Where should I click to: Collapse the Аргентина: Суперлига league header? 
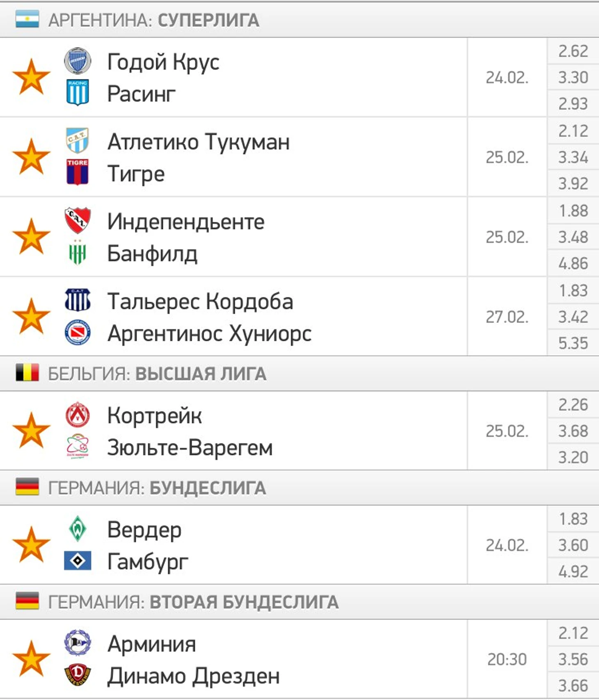pos(154,20)
